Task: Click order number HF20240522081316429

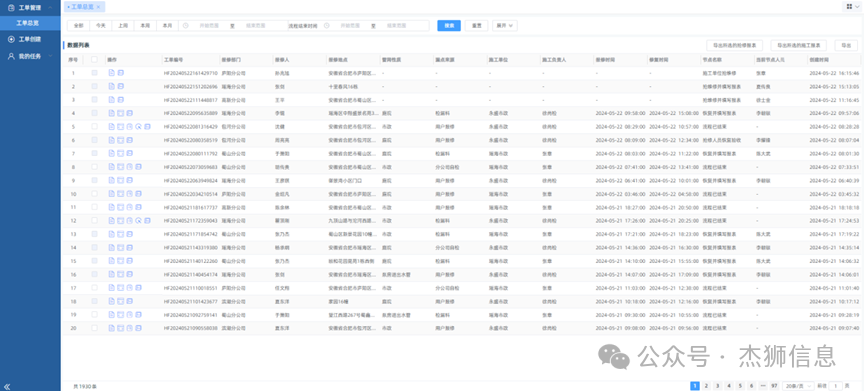Action: [191, 127]
